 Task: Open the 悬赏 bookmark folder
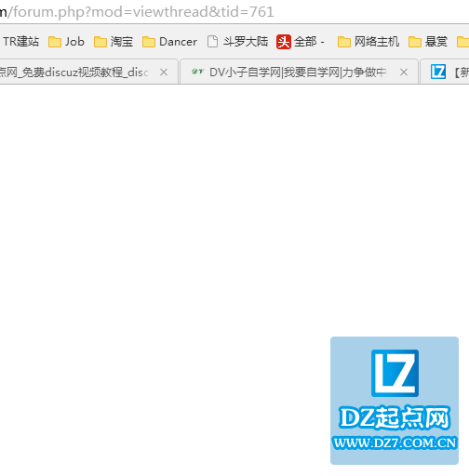(x=428, y=42)
